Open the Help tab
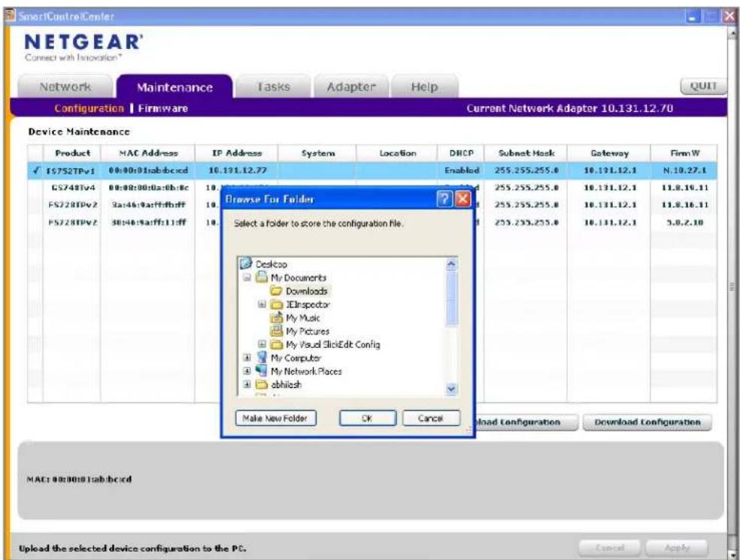Viewport: 740px width, 560px height. [424, 86]
